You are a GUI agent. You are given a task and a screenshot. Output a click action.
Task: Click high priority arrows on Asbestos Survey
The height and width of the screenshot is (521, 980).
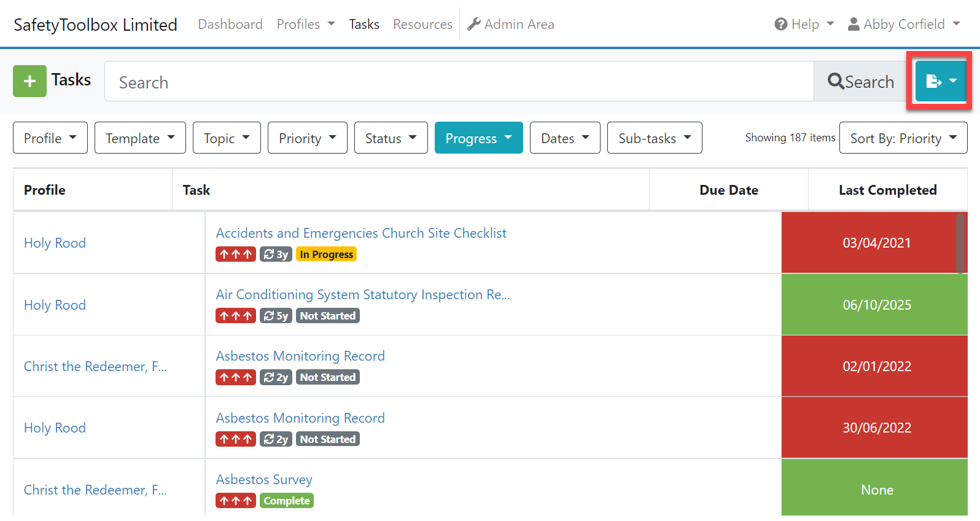(x=236, y=501)
